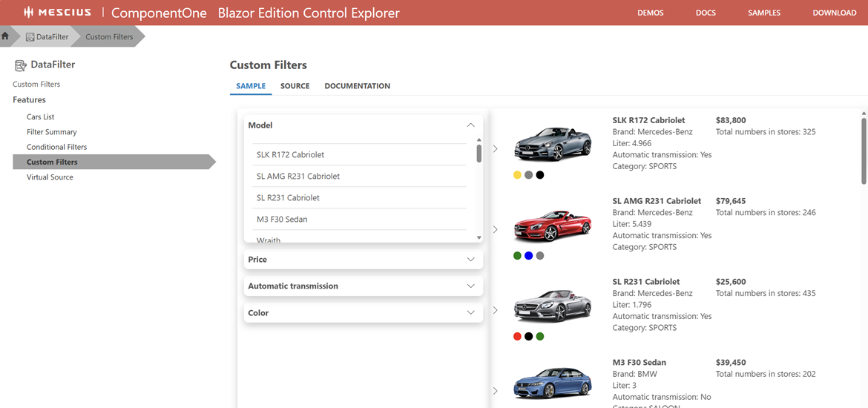Screen dimensions: 868x408
Task: Pick black color dot for SL R231 Cabriolet
Action: tap(529, 336)
